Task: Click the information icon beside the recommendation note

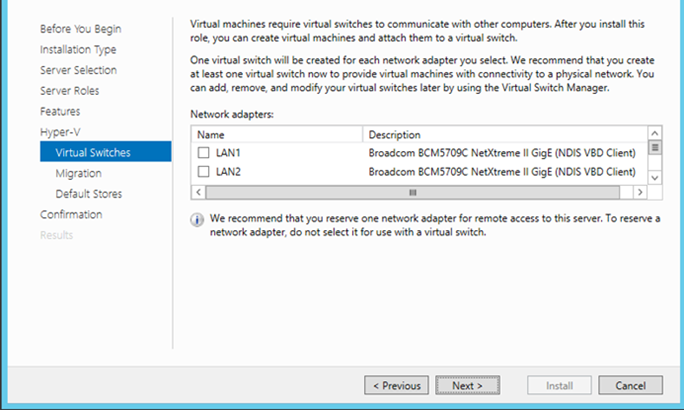Action: coord(197,219)
